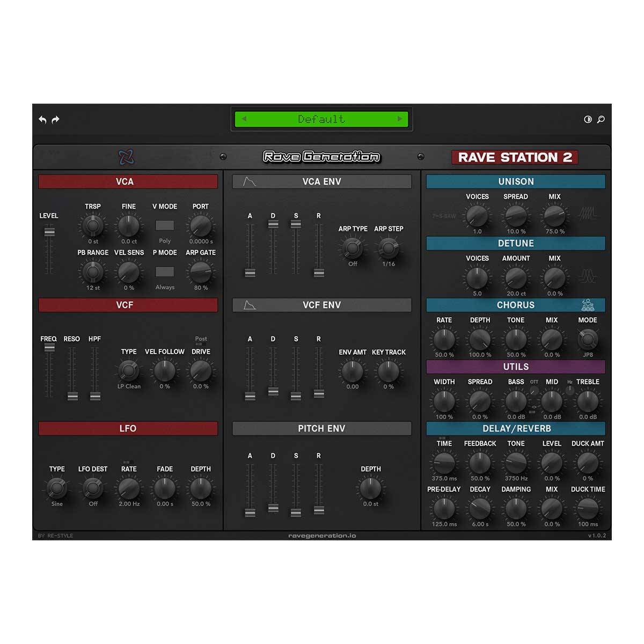Click the FEEDBACK knob in Delay/Reverb

480,463
